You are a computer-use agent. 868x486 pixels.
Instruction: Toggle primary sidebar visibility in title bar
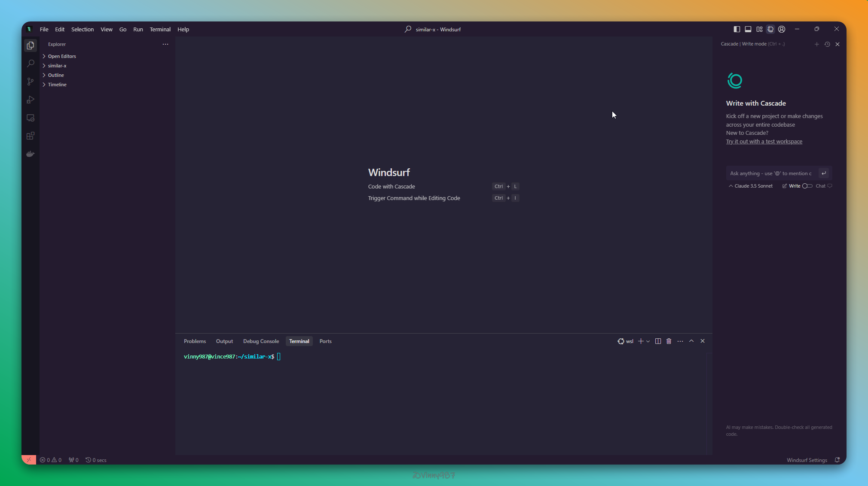click(737, 29)
